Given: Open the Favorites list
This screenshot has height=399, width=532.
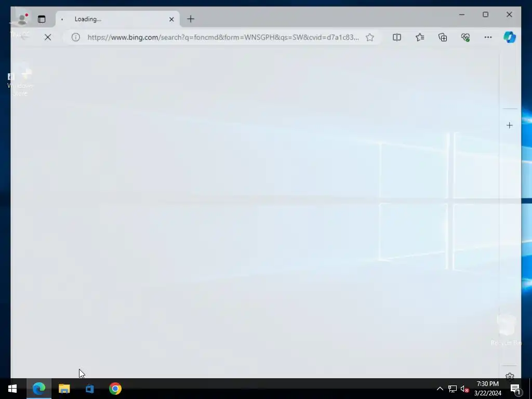Looking at the screenshot, I should coord(420,37).
